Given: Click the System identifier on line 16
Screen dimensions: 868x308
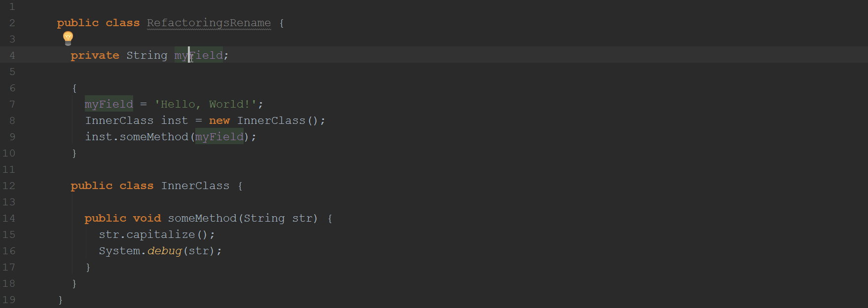Looking at the screenshot, I should point(119,251).
